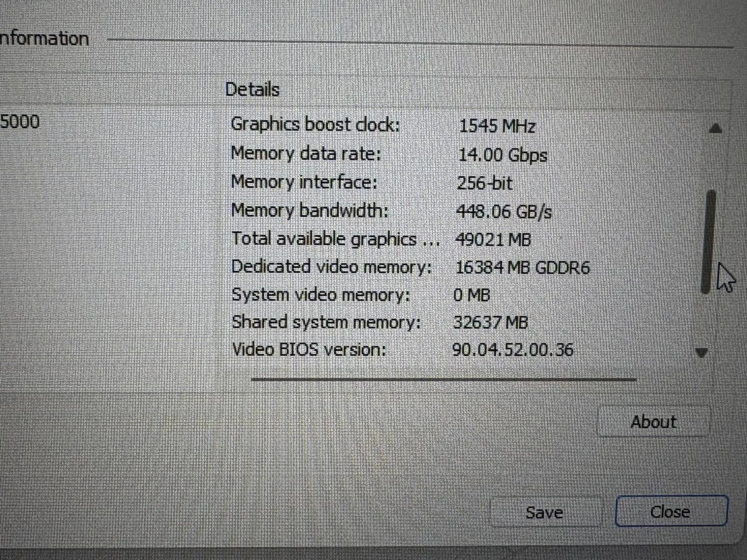Click scrollbar track below the vertical thumb
The height and width of the screenshot is (560, 747).
point(706,322)
